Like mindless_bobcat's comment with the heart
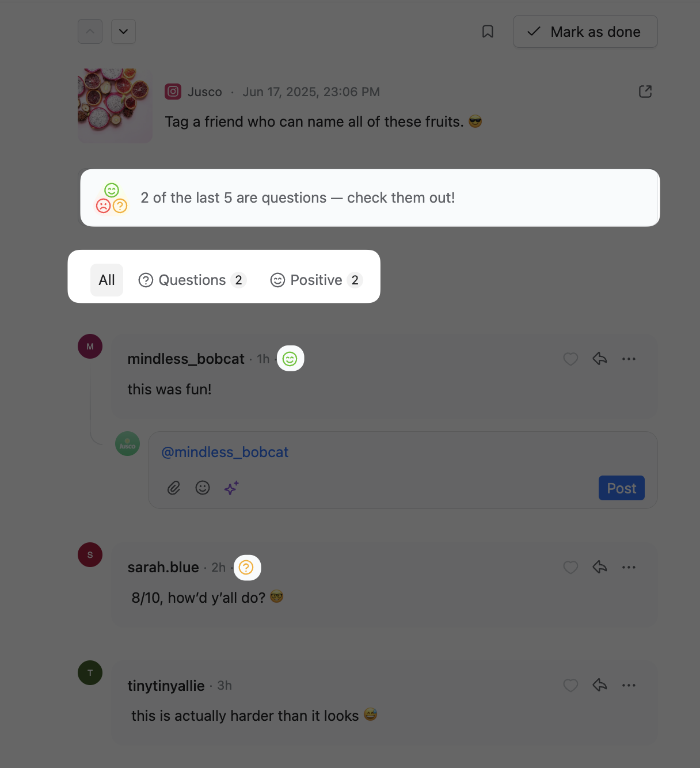The height and width of the screenshot is (768, 700). [x=570, y=359]
